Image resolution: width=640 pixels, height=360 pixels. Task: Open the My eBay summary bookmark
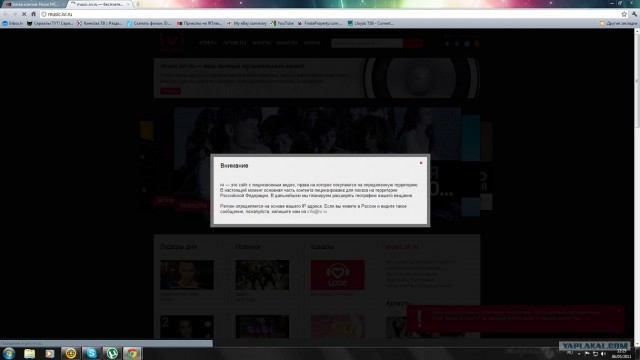coord(247,23)
